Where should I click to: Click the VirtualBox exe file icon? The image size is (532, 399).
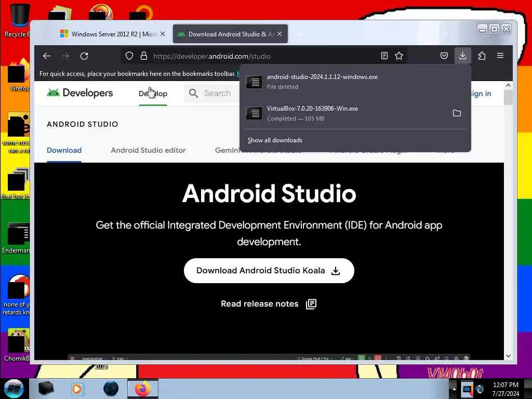[x=254, y=113]
